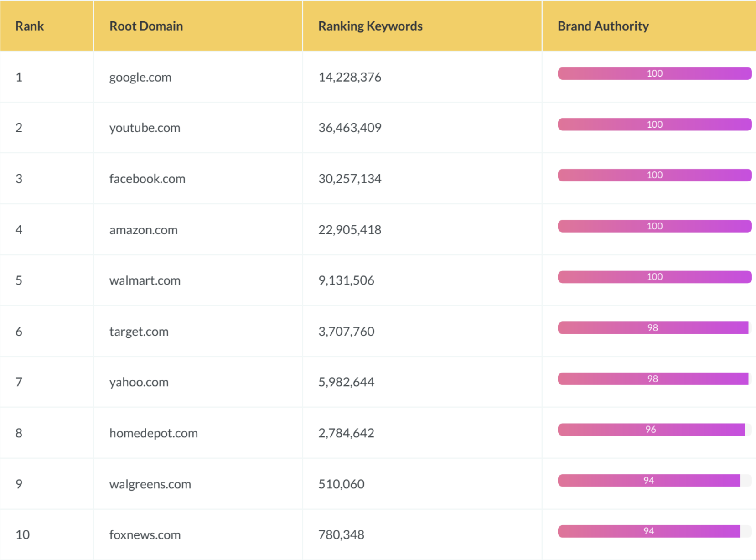Click the facebook.com domain
This screenshot has height=560, width=756.
pos(147,179)
